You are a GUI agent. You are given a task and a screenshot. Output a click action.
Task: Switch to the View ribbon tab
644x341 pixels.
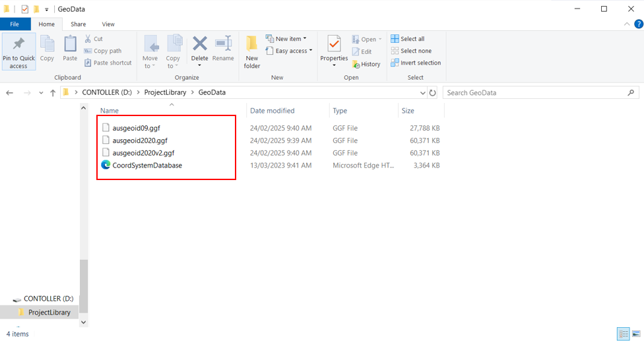click(x=108, y=24)
